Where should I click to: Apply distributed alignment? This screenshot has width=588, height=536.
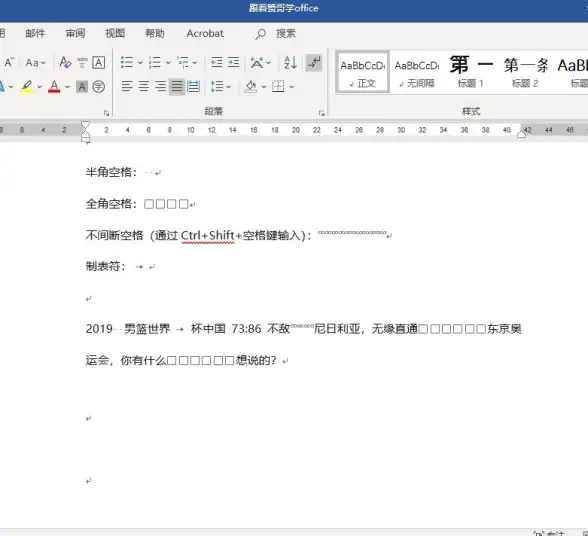[x=193, y=87]
